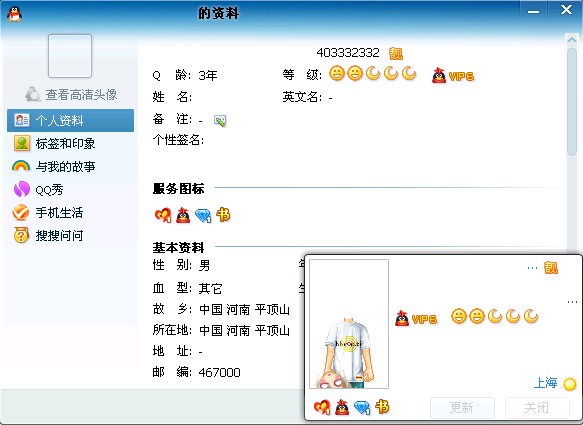Click the first smiley level icon in popup card
This screenshot has width=583, height=425.
459,316
